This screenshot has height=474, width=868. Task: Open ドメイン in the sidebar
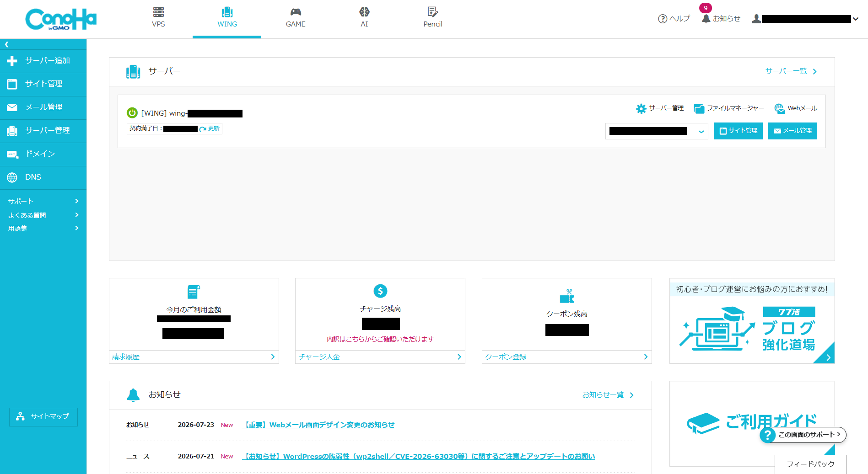[43, 154]
